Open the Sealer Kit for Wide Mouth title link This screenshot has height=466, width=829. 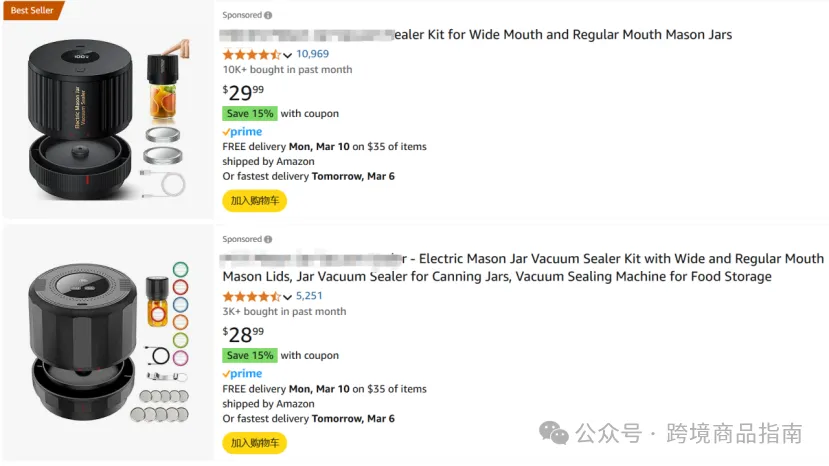[x=476, y=35]
